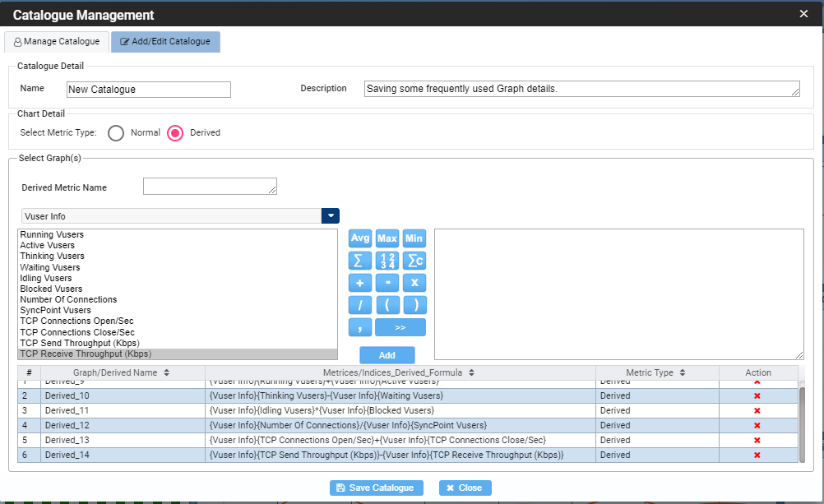The image size is (824, 504).
Task: Open the Add/Edit Catalogue tab
Action: click(165, 42)
